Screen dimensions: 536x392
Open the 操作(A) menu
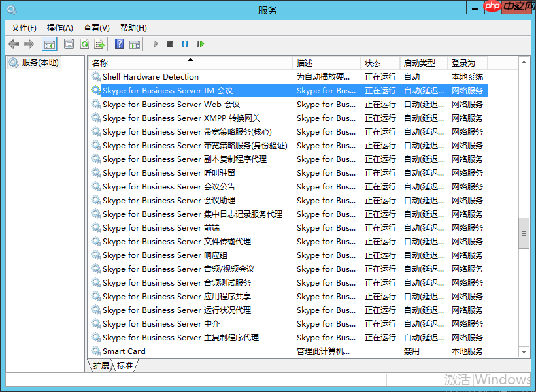59,27
